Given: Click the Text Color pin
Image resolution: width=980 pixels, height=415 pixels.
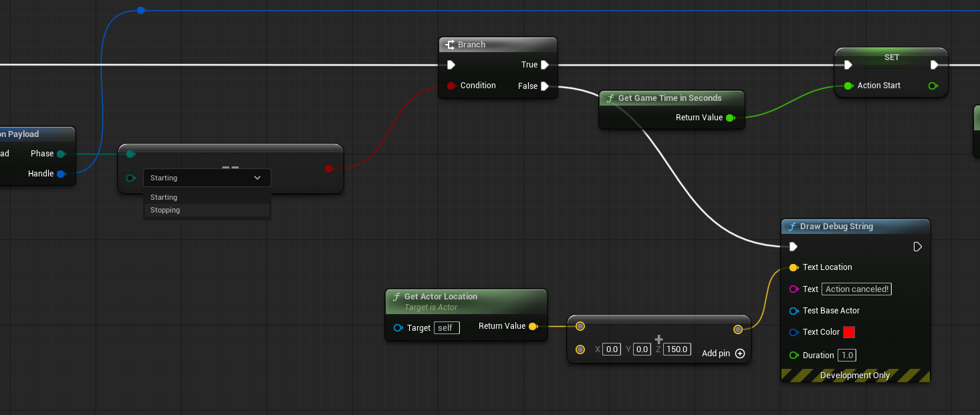Looking at the screenshot, I should click(x=793, y=332).
